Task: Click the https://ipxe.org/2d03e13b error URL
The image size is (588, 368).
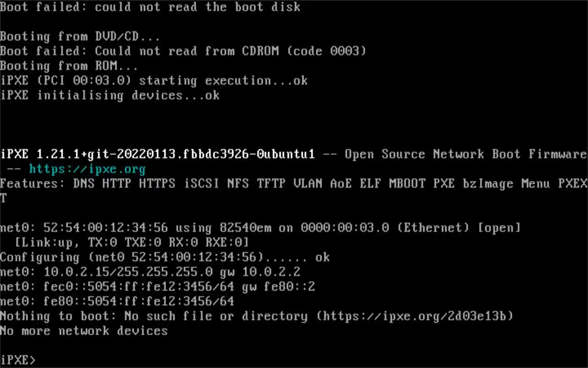Action: click(418, 316)
